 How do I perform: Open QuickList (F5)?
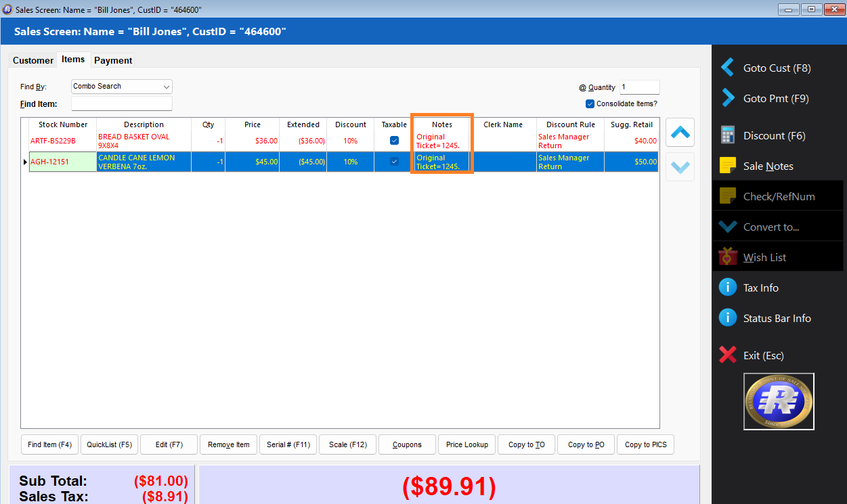tap(110, 444)
